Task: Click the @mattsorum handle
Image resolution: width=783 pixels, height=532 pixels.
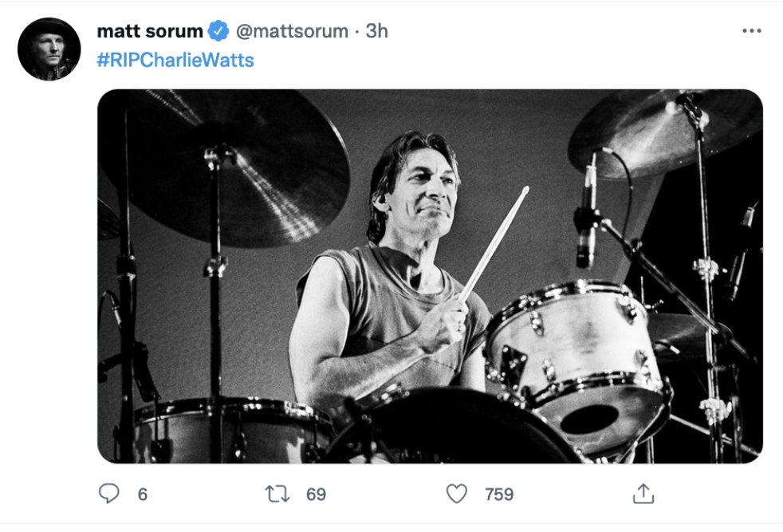Action: tap(292, 31)
